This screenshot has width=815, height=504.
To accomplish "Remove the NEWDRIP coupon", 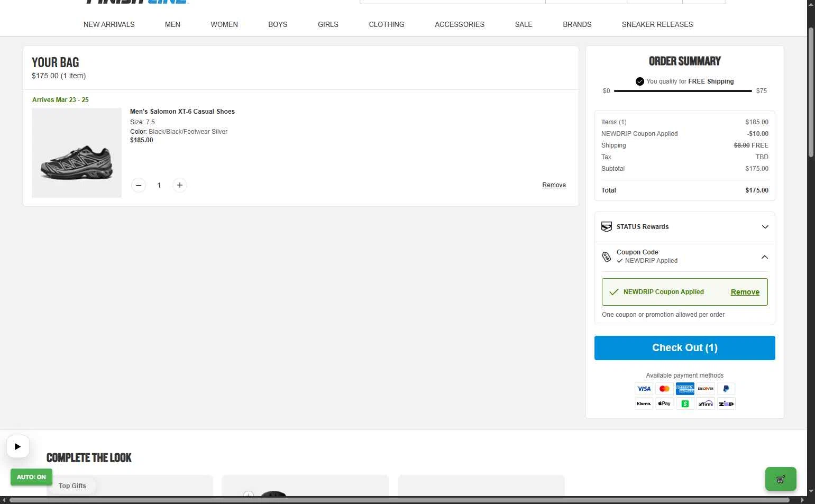I will coord(745,292).
